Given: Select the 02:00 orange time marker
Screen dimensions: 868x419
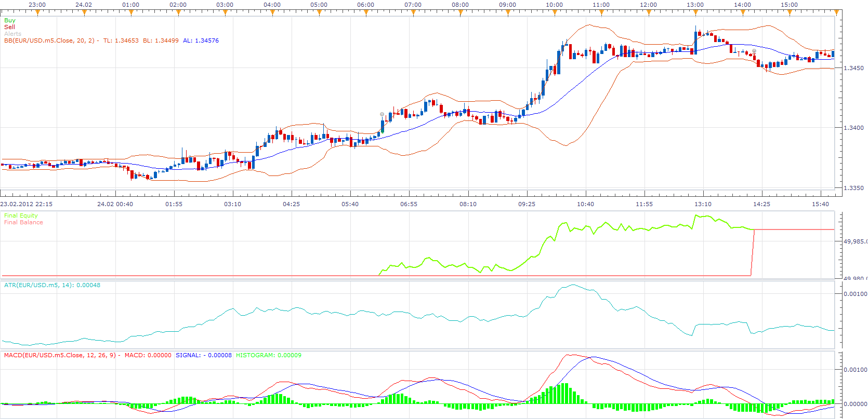Looking at the screenshot, I should (x=178, y=12).
